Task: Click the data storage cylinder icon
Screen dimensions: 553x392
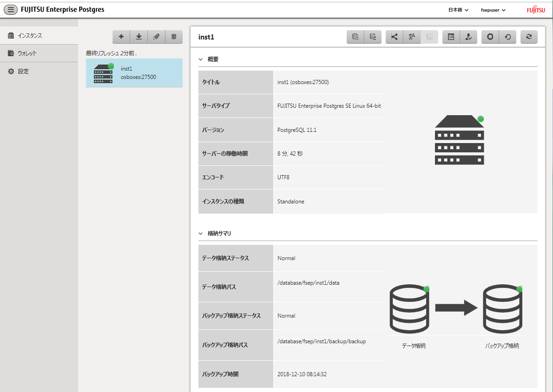Action: [x=409, y=309]
